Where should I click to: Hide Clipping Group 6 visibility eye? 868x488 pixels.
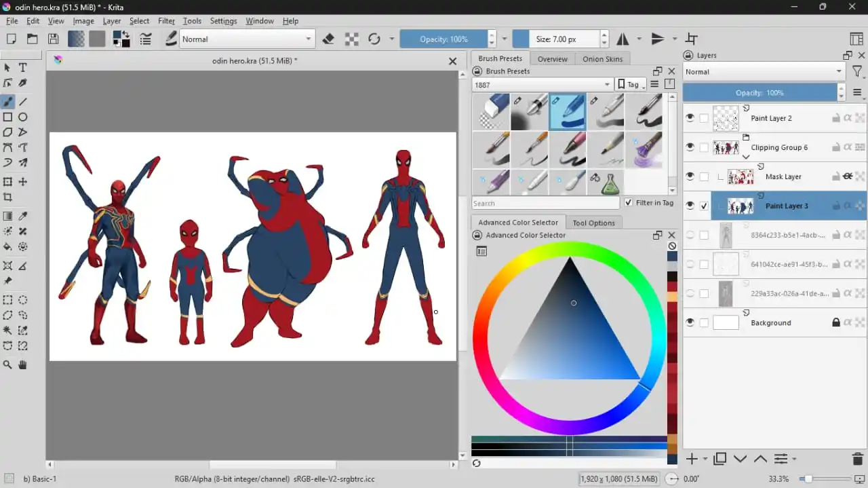(x=690, y=147)
